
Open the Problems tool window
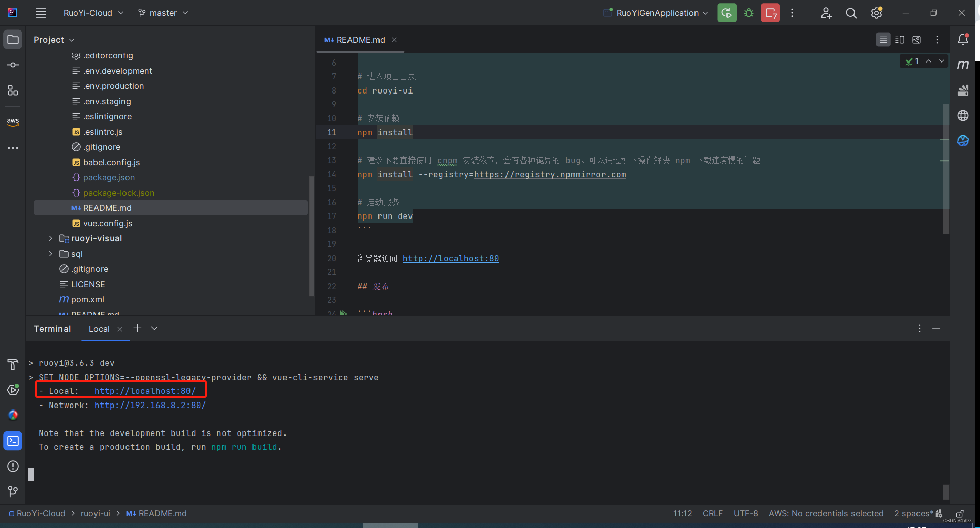coord(13,466)
